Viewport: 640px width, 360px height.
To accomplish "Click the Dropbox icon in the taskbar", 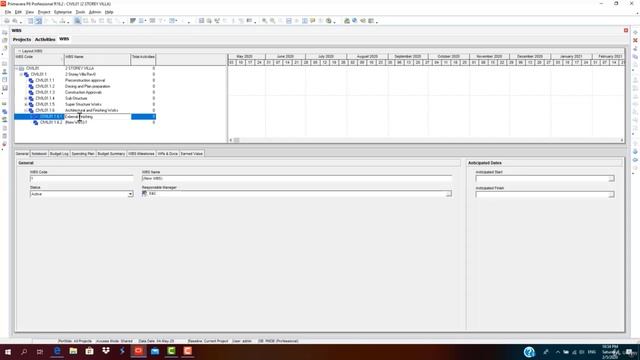I will (106, 351).
